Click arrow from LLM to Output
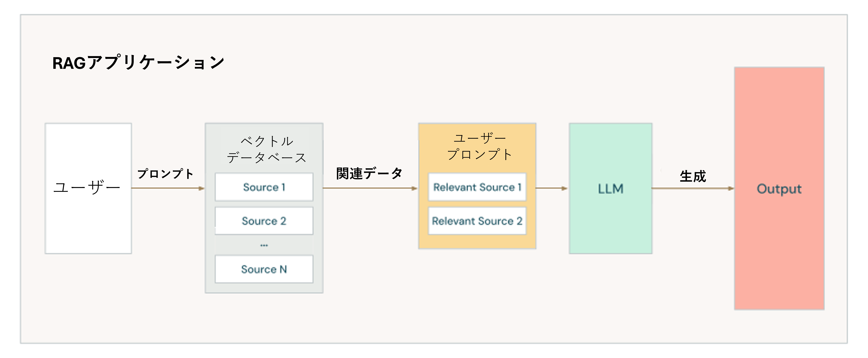Image resolution: width=868 pixels, height=358 pixels. (692, 188)
